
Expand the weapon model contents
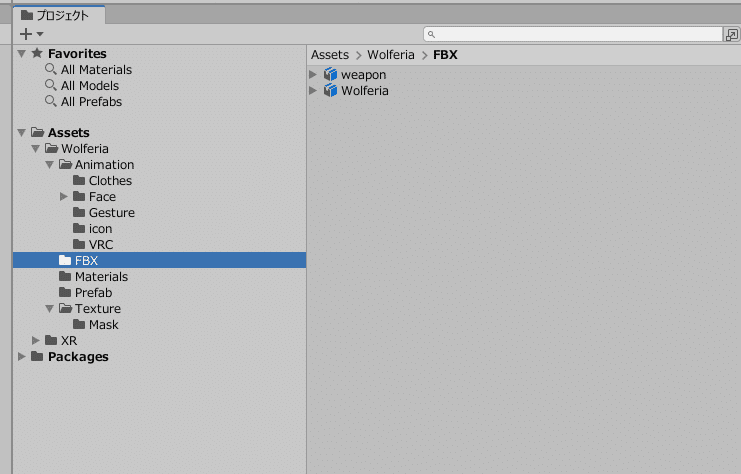coord(313,75)
